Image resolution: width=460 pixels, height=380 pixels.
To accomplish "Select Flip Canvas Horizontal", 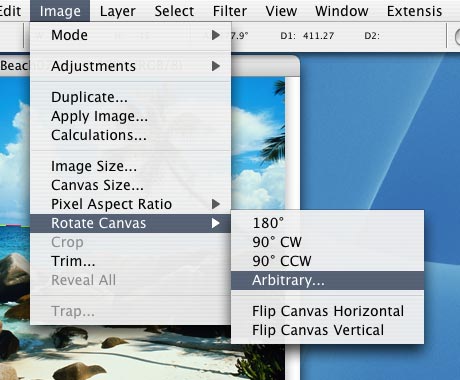I will coord(327,311).
